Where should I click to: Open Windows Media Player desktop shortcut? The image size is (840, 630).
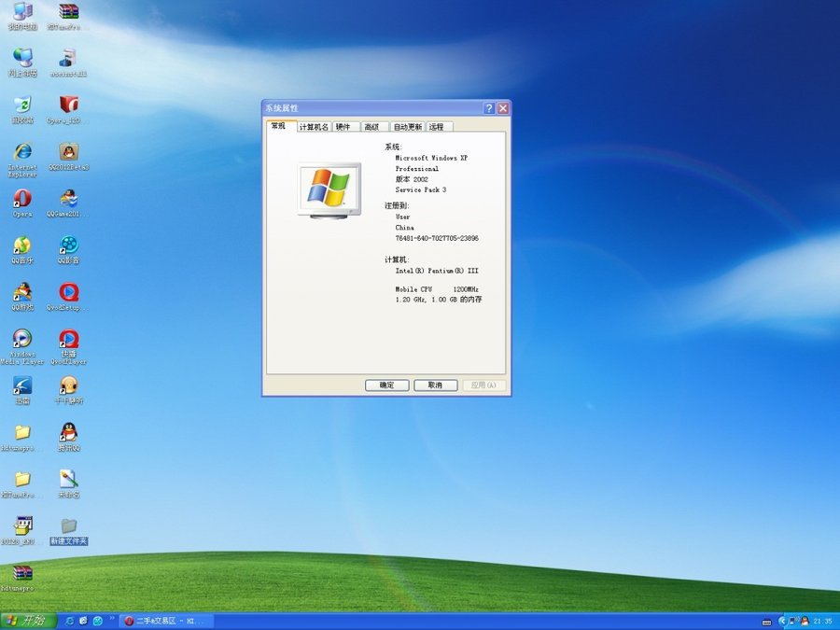[x=22, y=339]
